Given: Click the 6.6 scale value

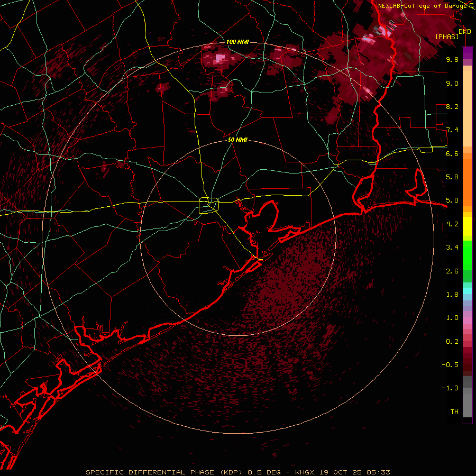Looking at the screenshot, I should pos(452,153).
